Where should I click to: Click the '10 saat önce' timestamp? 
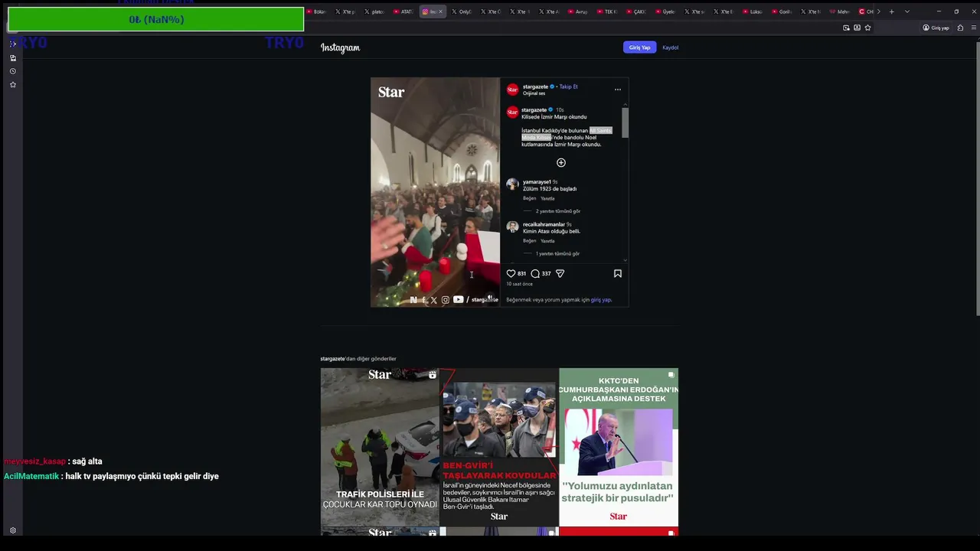tap(519, 284)
